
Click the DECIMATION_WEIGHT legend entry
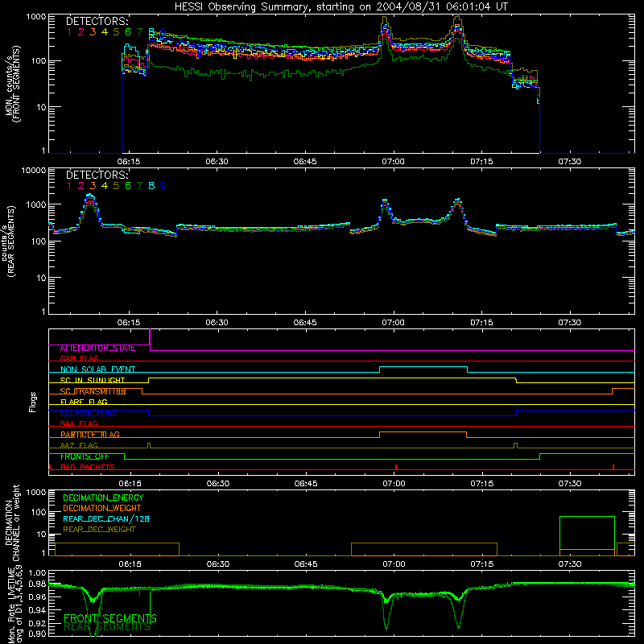point(102,509)
